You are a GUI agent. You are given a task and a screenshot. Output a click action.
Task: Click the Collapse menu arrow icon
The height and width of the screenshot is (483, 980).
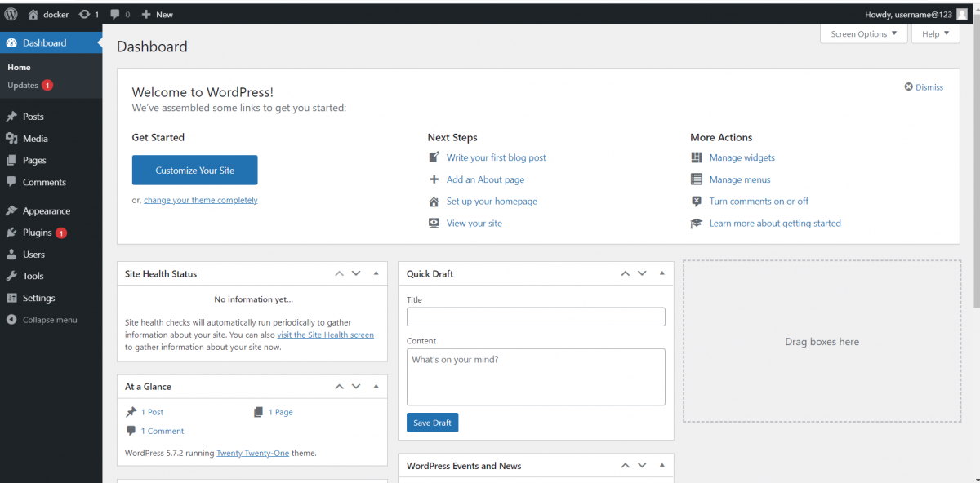[11, 319]
